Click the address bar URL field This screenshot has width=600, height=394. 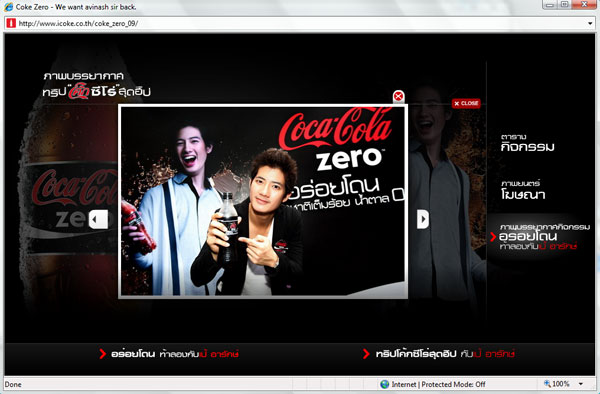tap(300, 23)
